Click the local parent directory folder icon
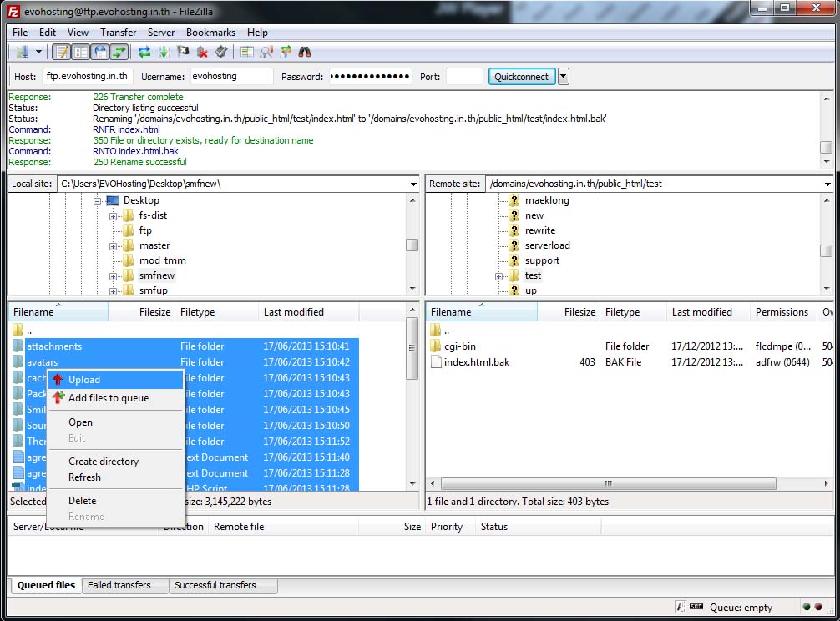The width and height of the screenshot is (840, 621). coord(18,330)
